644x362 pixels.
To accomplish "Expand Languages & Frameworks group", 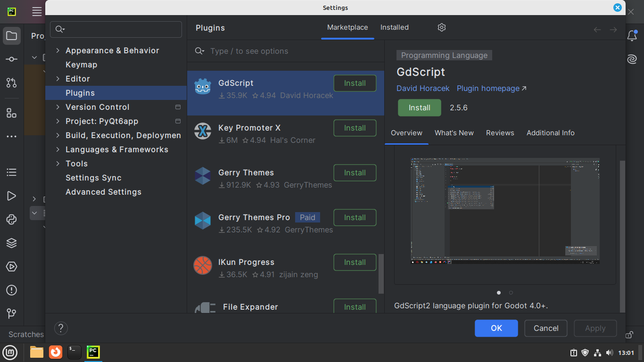I will click(58, 149).
